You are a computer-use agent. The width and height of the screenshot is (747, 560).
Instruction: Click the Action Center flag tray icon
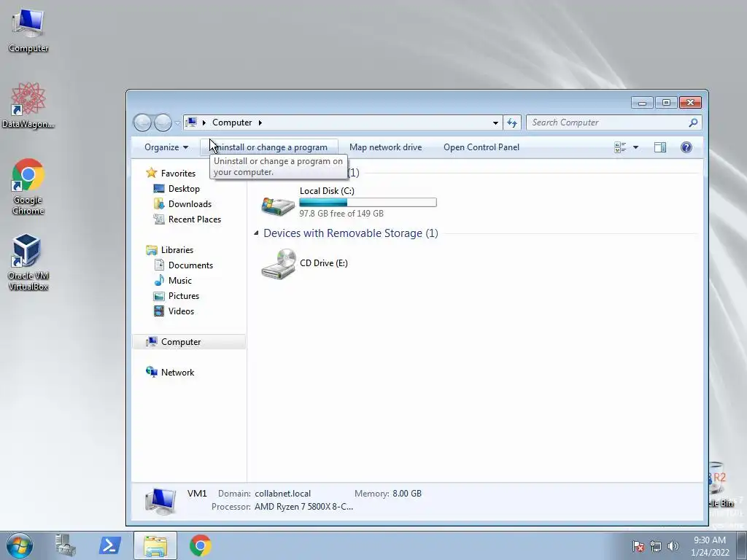click(x=638, y=547)
